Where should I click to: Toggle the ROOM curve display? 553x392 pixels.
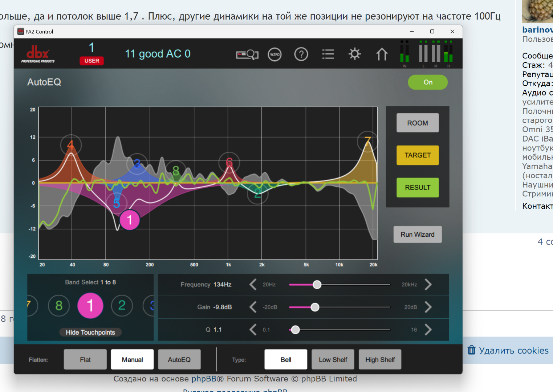[418, 123]
